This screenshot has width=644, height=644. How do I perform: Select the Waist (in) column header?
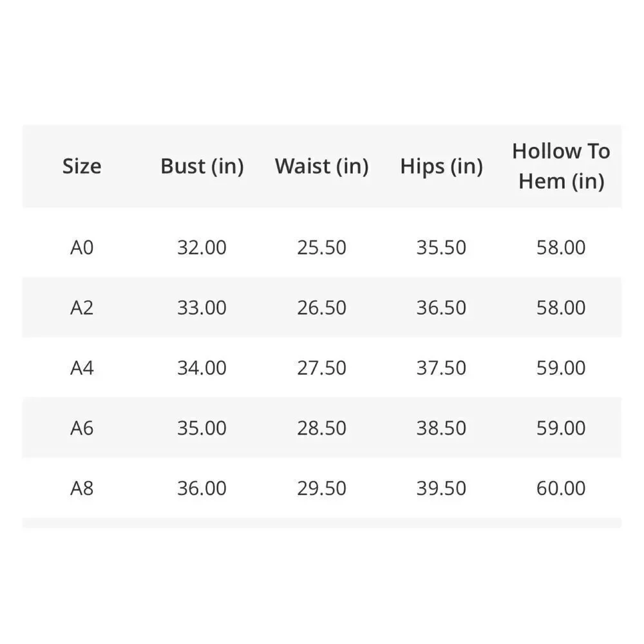tap(321, 166)
